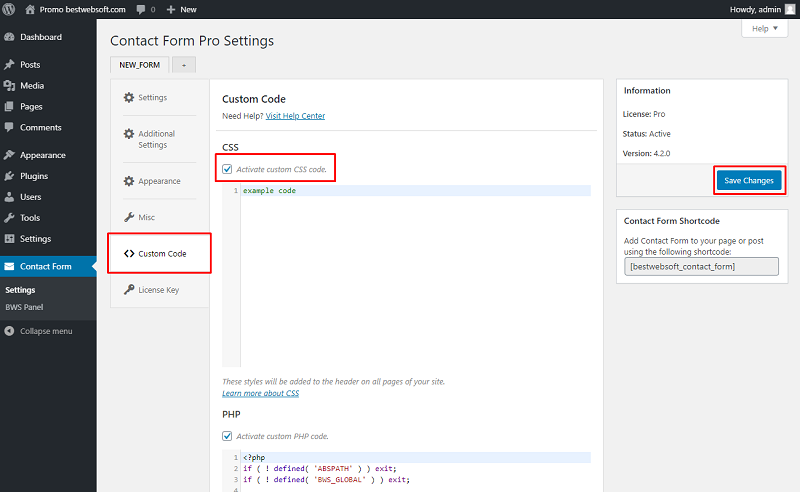Click the Dashboard gauge icon

point(9,37)
